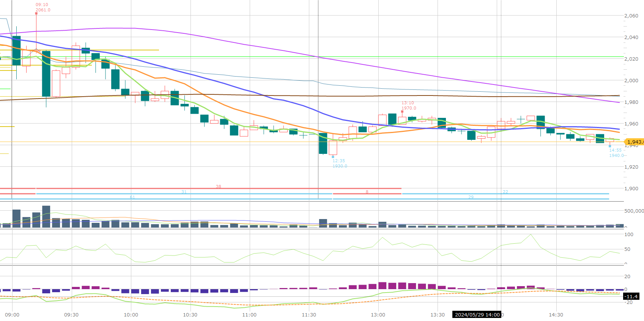
Task: Click the oscillator peak near 14:15
Action: (531, 235)
